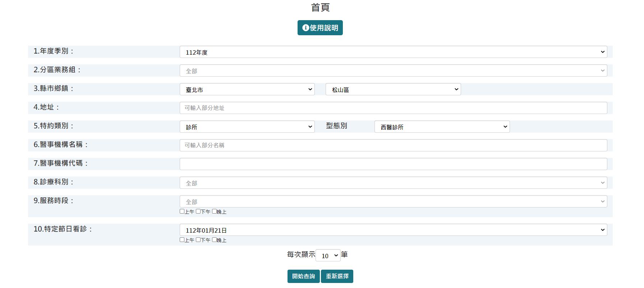The width and height of the screenshot is (644, 288).
Task: Click the 1.年度季別 label
Action: [54, 51]
